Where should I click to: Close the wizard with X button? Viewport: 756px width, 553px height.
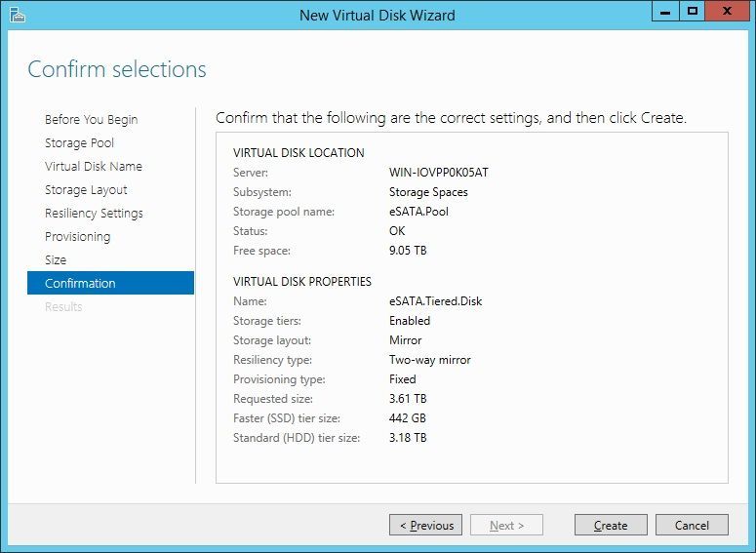(x=727, y=11)
